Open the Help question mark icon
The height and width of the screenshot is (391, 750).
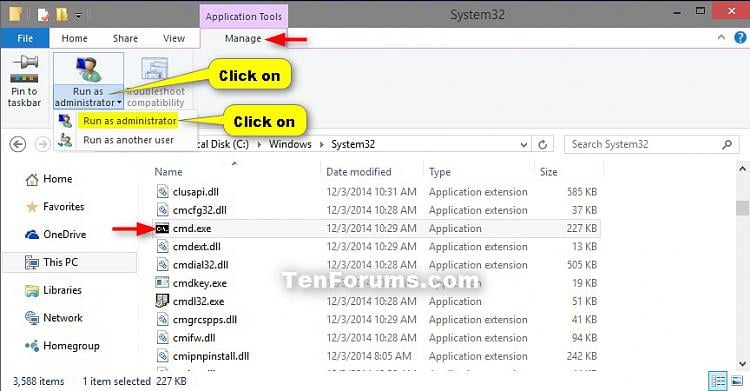740,38
